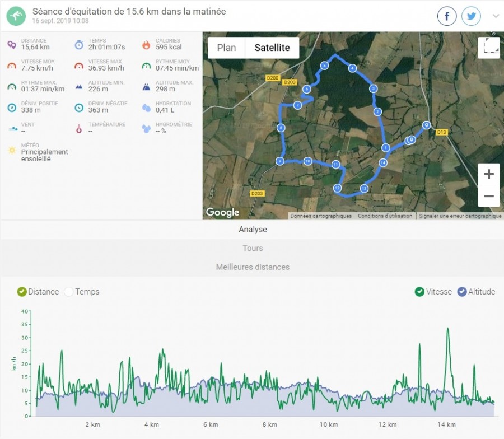Zoom in on the map
The height and width of the screenshot is (439, 504).
(488, 174)
